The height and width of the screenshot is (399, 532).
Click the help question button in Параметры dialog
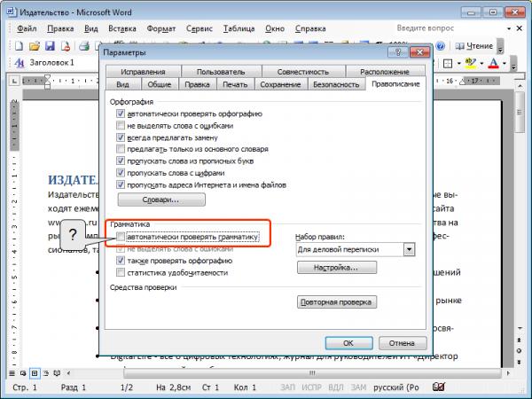coord(398,52)
